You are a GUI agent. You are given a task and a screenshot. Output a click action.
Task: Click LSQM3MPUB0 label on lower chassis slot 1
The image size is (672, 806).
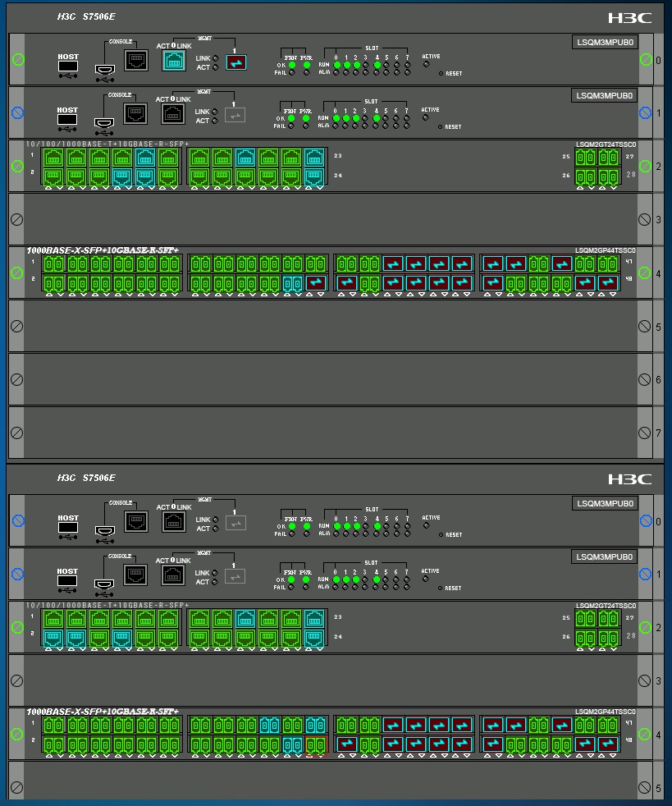[604, 556]
